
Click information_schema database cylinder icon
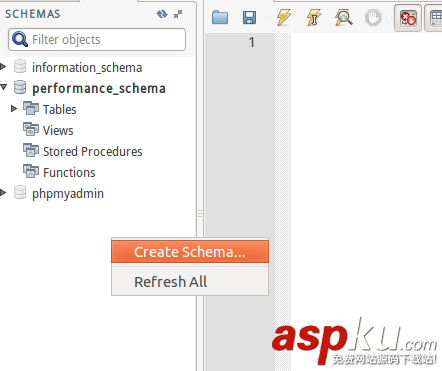(20, 66)
